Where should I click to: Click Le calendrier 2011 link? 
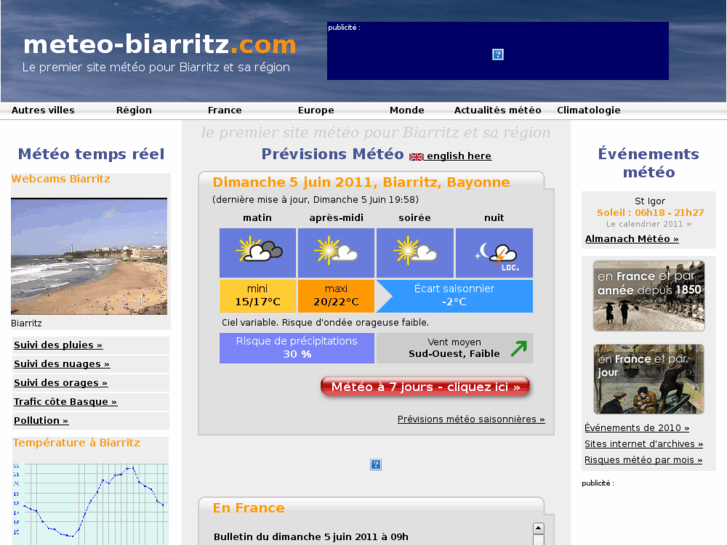(x=649, y=224)
